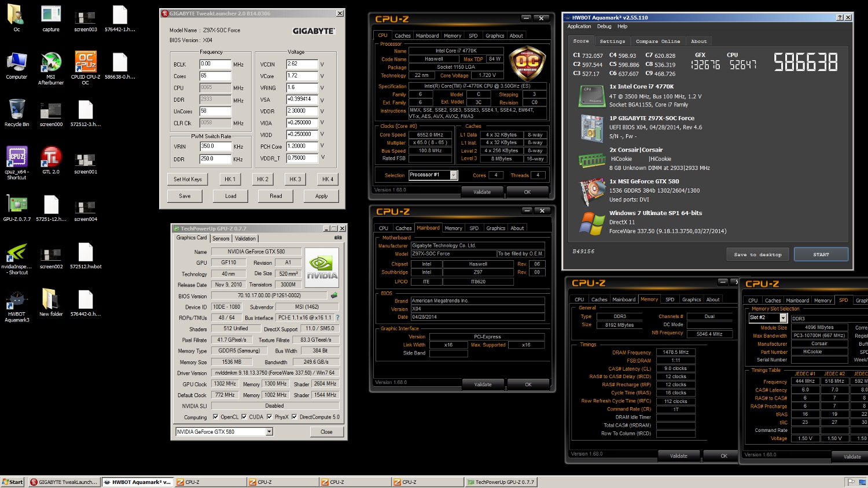Toggle the CUDA checkbox in GPU-Z

[244, 417]
